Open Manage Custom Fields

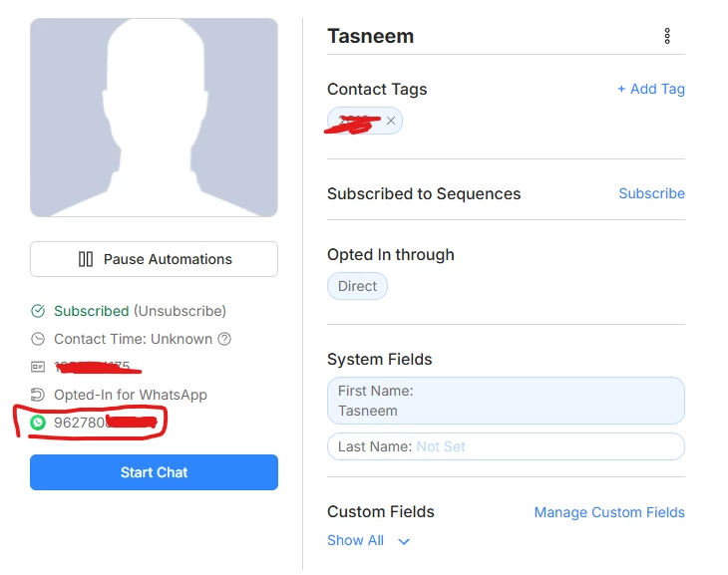(x=609, y=512)
